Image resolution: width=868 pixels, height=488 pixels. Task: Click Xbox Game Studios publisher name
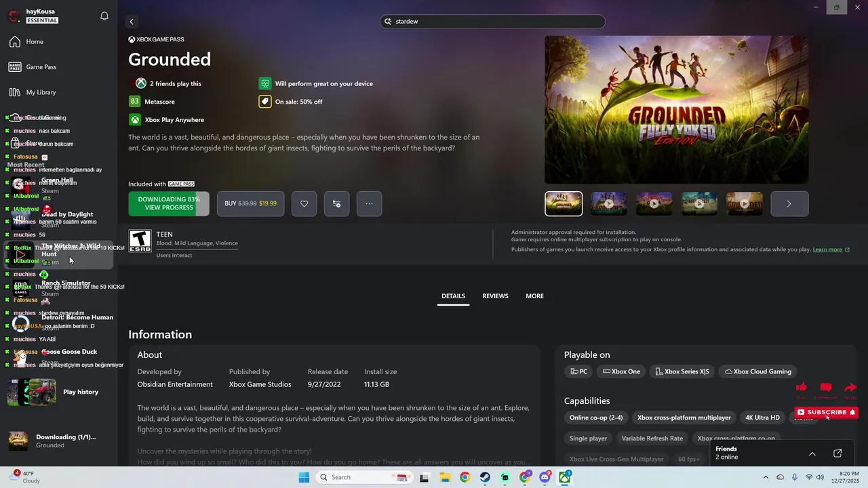tap(260, 384)
